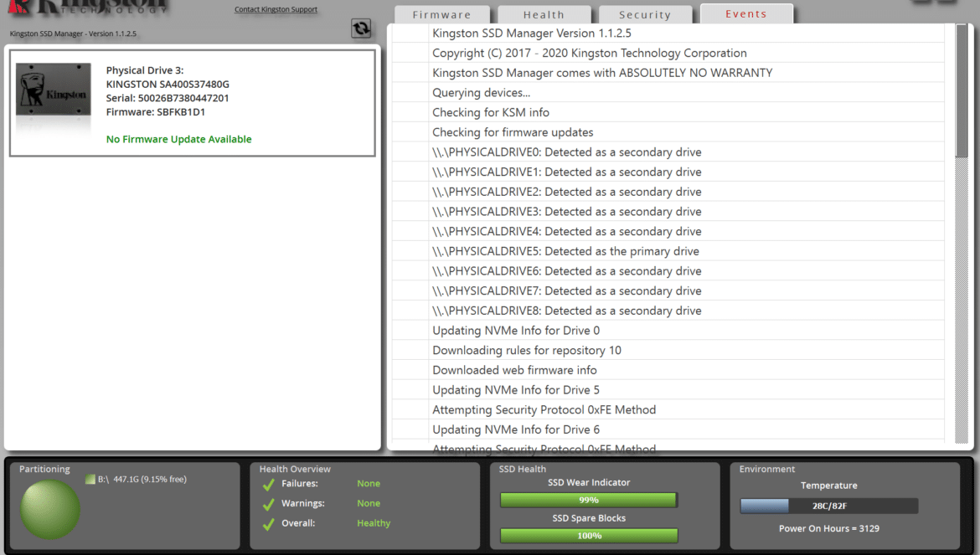Click the KINGSTON SA400S37480G model name

pos(168,85)
